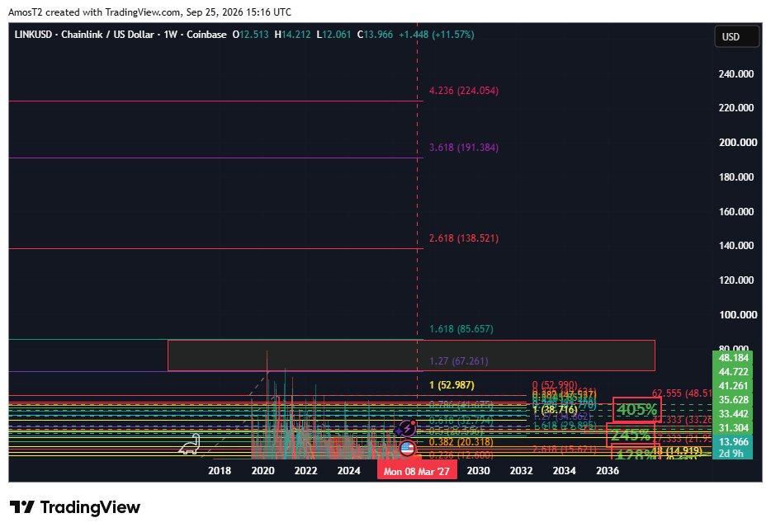Screen dimensions: 771x532
Task: Open the purple lightning event icon
Action: coord(407,429)
